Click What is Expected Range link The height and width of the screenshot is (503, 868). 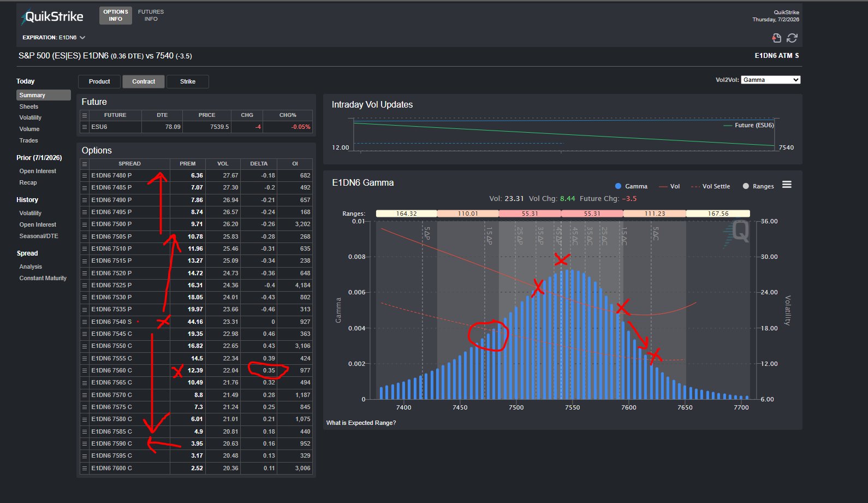pos(361,423)
